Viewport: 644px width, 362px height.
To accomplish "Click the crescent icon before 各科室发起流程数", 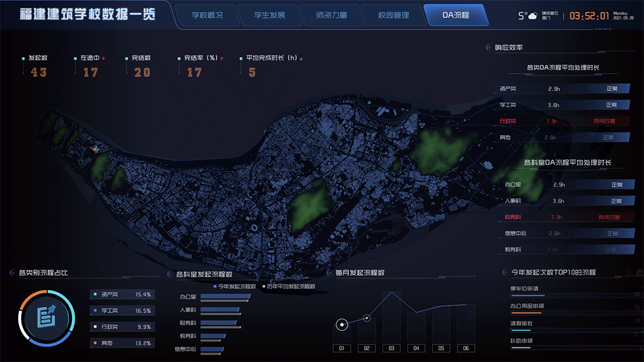I will [x=170, y=275].
